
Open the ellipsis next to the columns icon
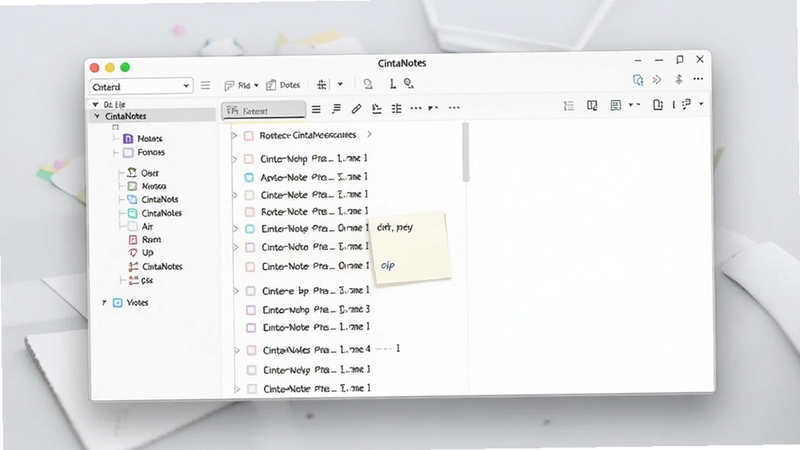(416, 108)
